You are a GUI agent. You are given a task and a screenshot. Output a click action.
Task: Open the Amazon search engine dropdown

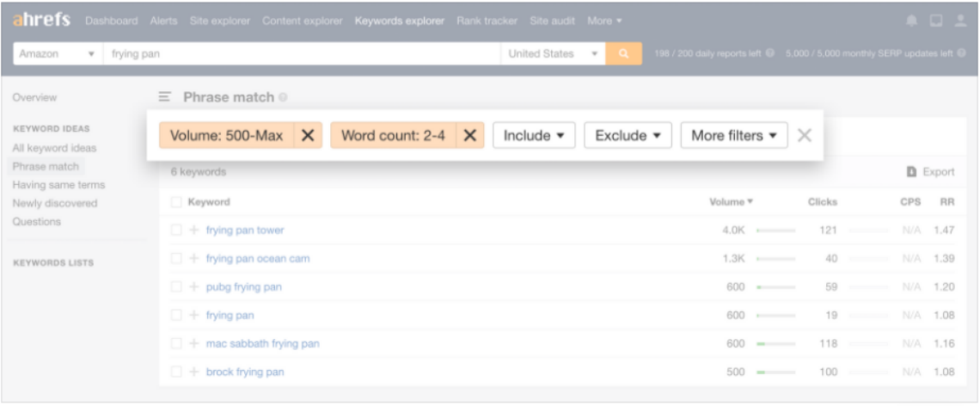point(58,54)
